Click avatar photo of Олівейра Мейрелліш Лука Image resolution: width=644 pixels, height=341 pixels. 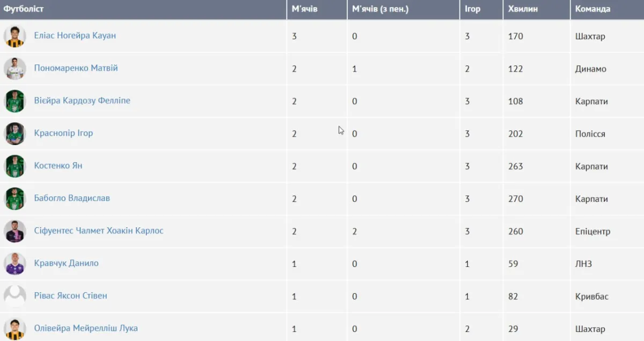(x=14, y=329)
